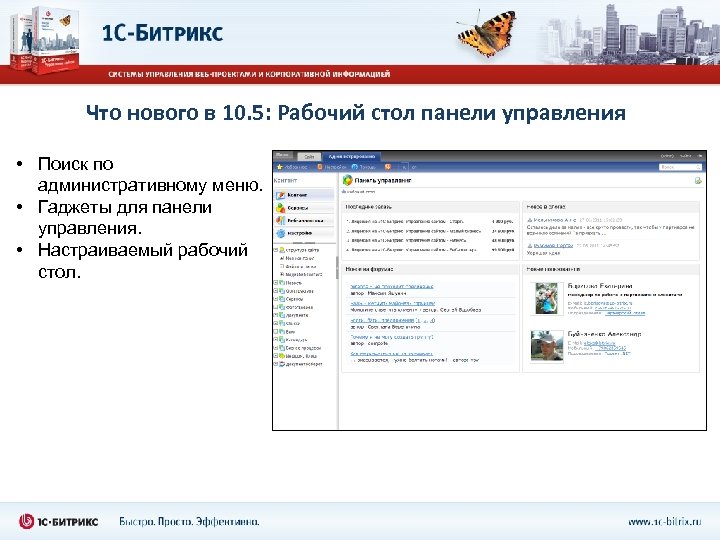Image resolution: width=720 pixels, height=540 pixels.
Task: Click the blue Настройки gear icon in sidebar
Action: [x=280, y=233]
